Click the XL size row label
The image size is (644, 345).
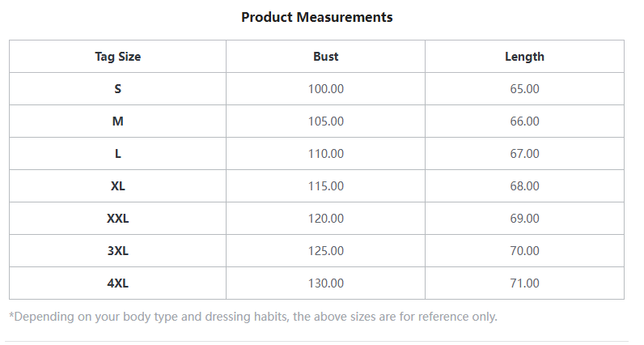click(x=118, y=186)
